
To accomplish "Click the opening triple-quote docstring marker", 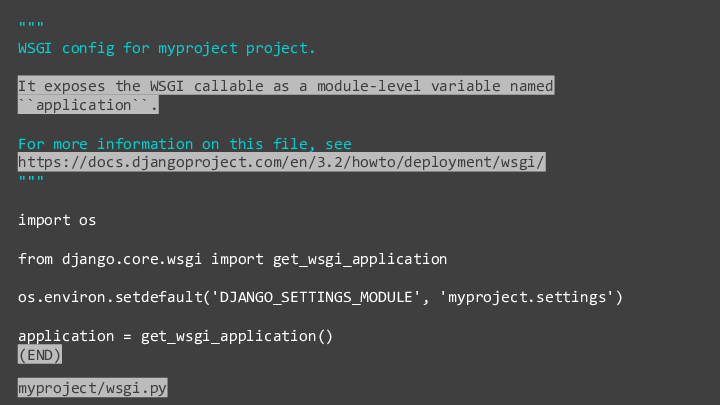I will (x=31, y=25).
